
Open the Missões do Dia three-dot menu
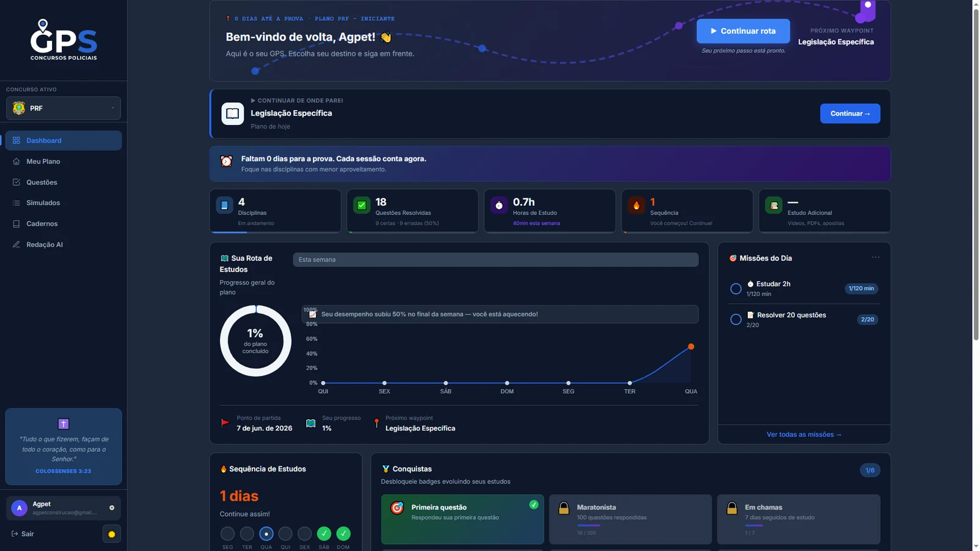876,257
